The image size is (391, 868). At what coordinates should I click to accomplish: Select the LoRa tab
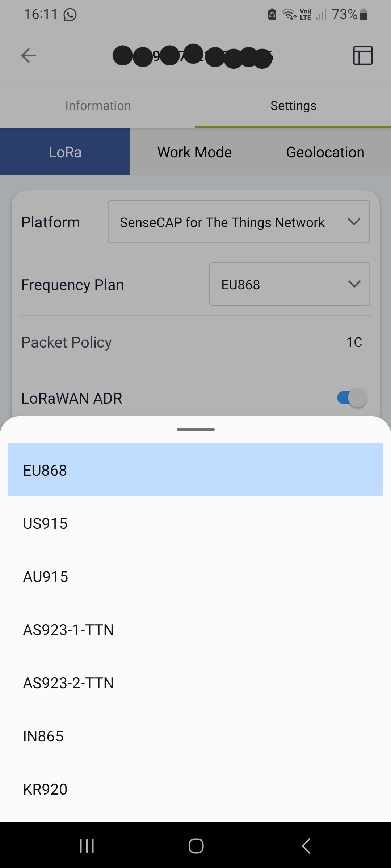click(65, 152)
